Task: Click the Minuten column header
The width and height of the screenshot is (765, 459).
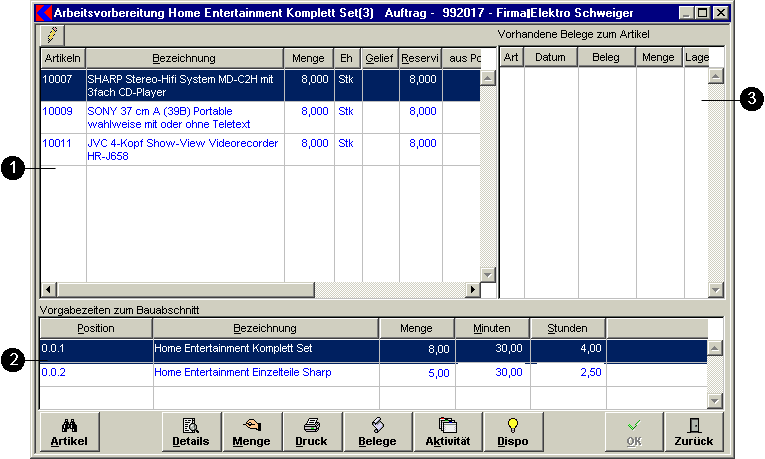Action: (x=492, y=328)
